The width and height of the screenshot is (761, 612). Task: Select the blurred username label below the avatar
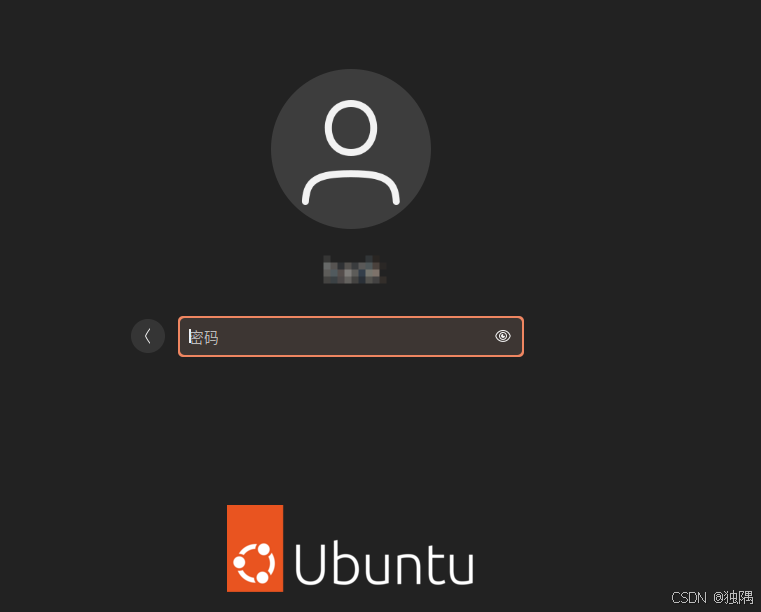pyautogui.click(x=354, y=269)
